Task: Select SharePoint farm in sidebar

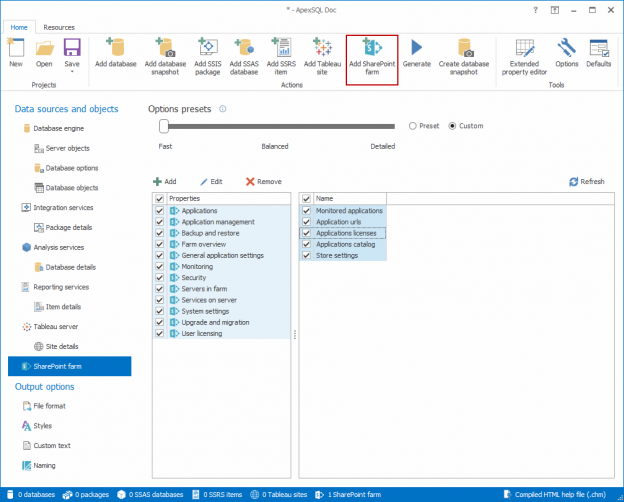Action: 70,366
